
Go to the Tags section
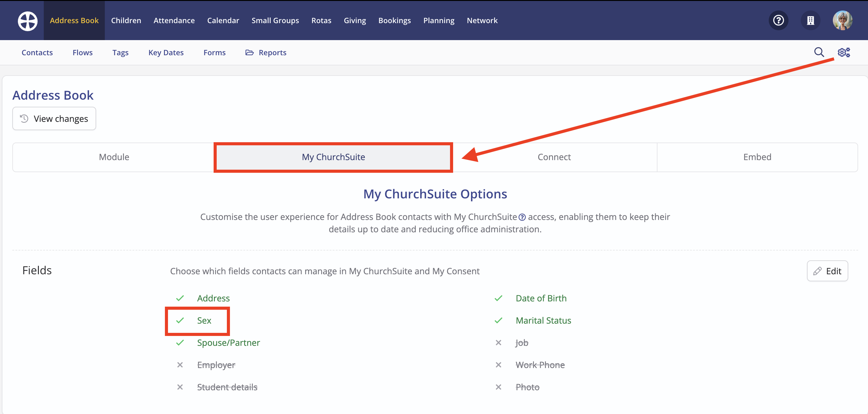point(120,52)
